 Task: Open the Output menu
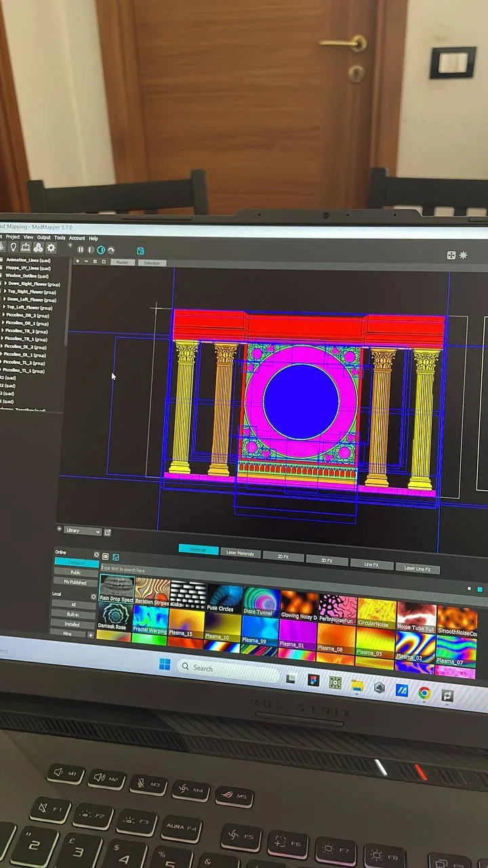tap(44, 237)
